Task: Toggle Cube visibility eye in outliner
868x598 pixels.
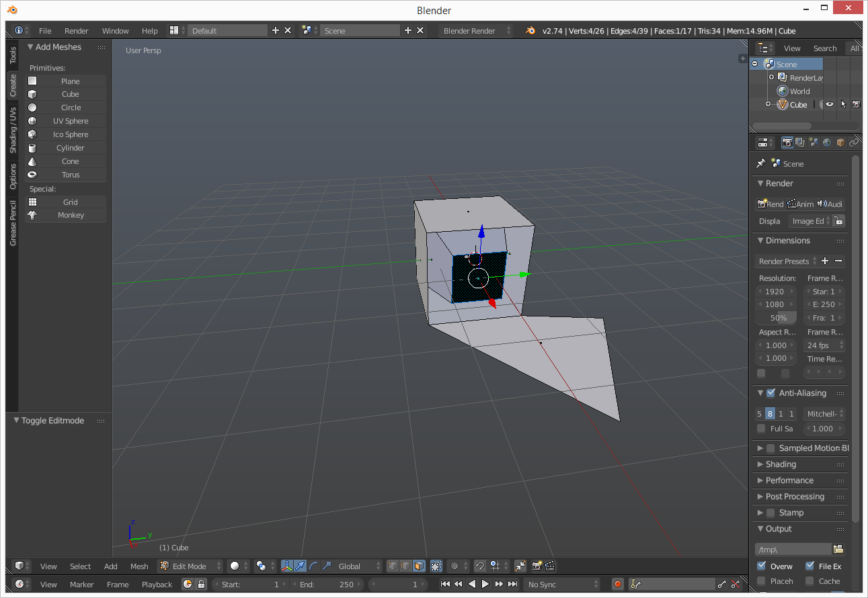Action: pos(830,104)
